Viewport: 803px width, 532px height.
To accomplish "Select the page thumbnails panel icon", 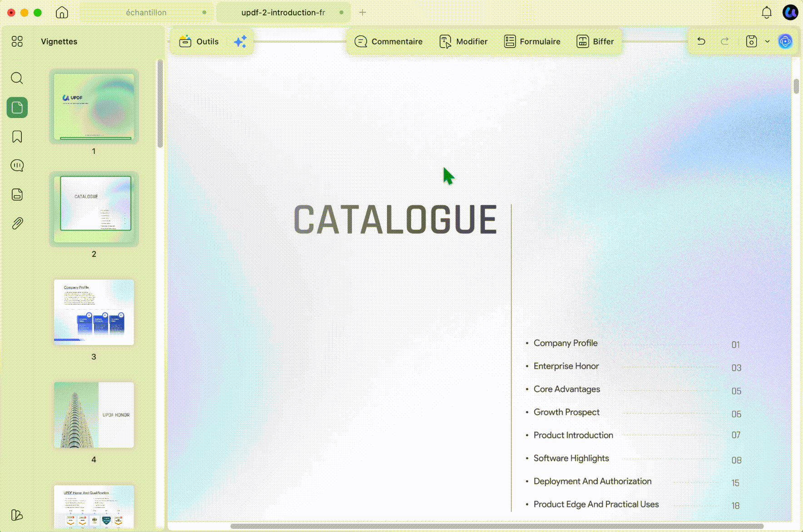I will click(17, 108).
